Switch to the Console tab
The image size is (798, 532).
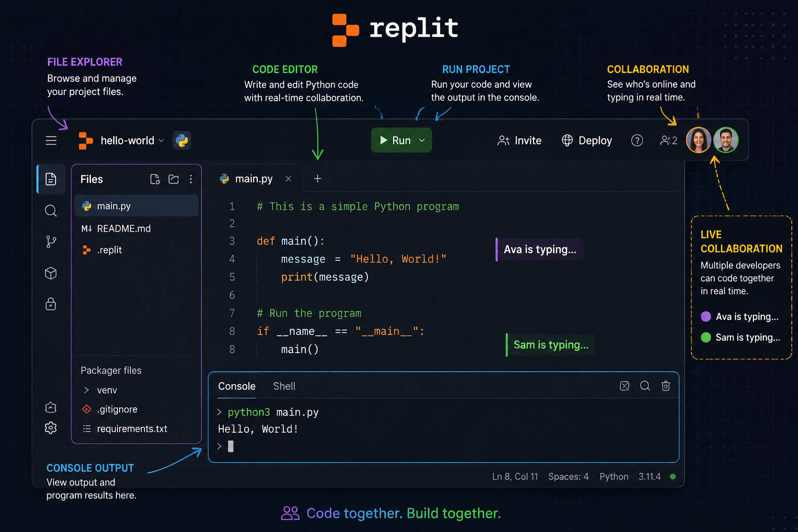click(237, 386)
